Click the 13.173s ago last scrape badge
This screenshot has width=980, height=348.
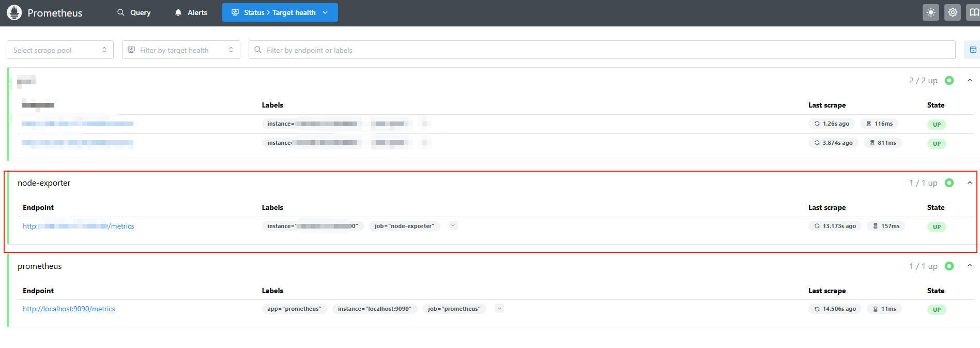pos(835,226)
